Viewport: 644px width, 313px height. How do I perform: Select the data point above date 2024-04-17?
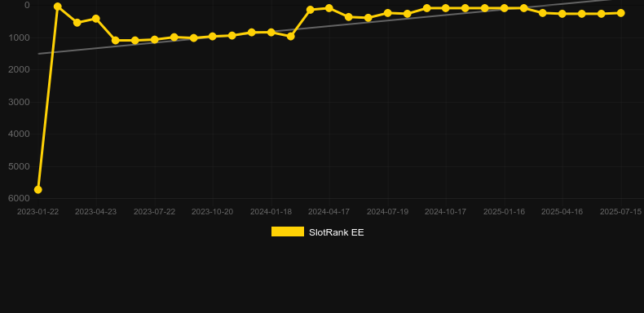[x=329, y=8]
